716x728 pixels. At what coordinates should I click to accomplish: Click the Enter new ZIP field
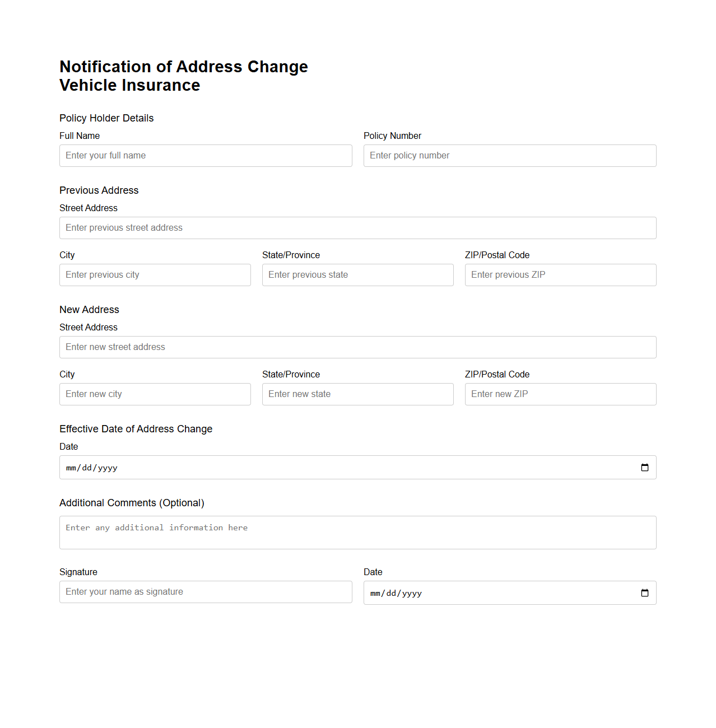(x=560, y=394)
